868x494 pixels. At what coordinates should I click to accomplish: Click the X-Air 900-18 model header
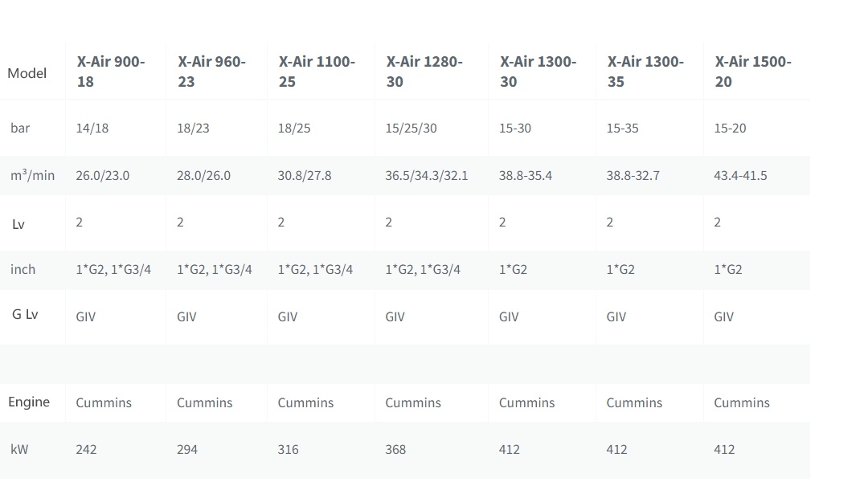(x=111, y=71)
